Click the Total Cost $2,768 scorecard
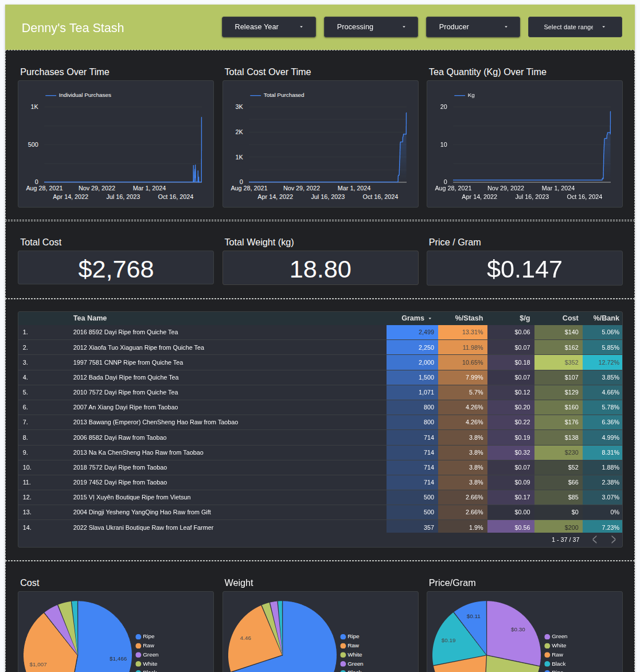640x672 pixels. point(116,268)
